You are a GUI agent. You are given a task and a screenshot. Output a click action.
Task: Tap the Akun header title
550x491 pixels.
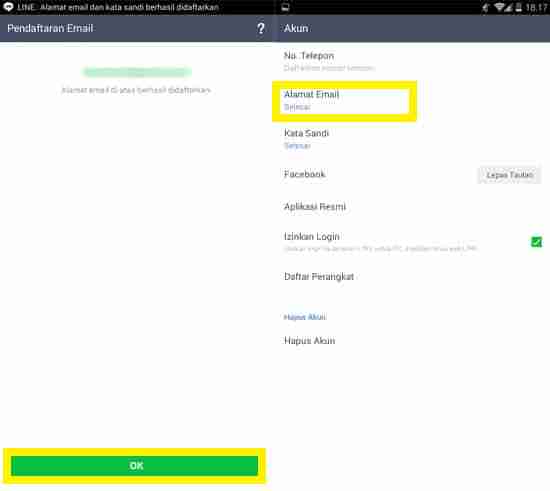[296, 28]
